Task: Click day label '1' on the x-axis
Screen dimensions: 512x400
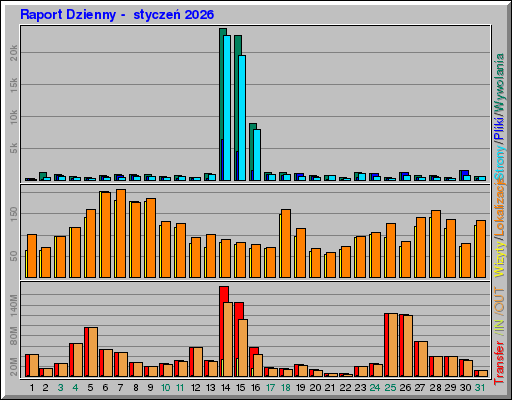Action: pyautogui.click(x=32, y=388)
